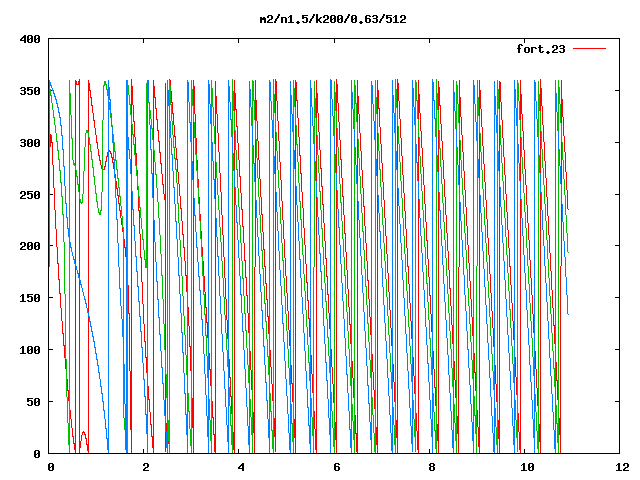Image resolution: width=640 pixels, height=480 pixels.
Task: Click x-axis label 8
Action: click(432, 467)
